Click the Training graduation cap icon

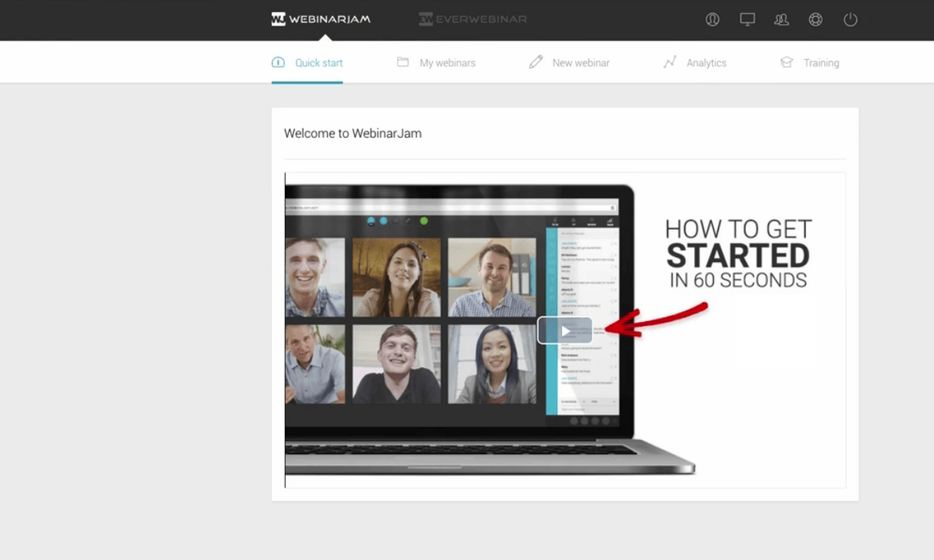(x=787, y=62)
